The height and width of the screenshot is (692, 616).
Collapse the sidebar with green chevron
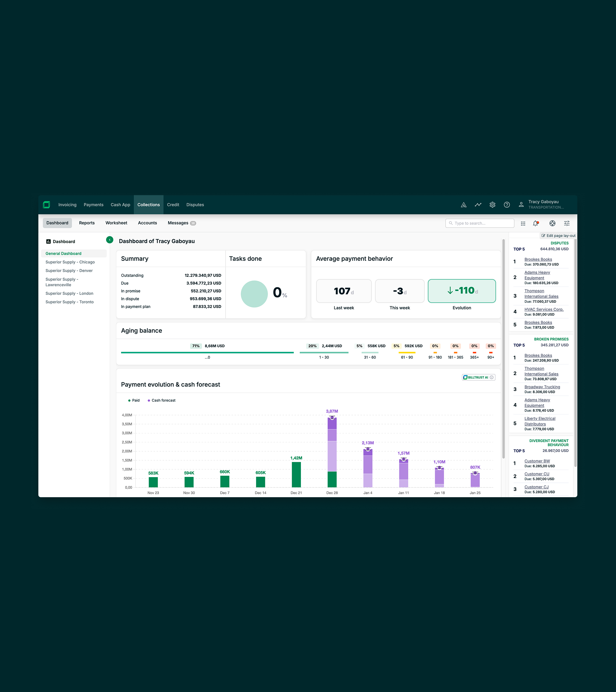[x=109, y=240]
